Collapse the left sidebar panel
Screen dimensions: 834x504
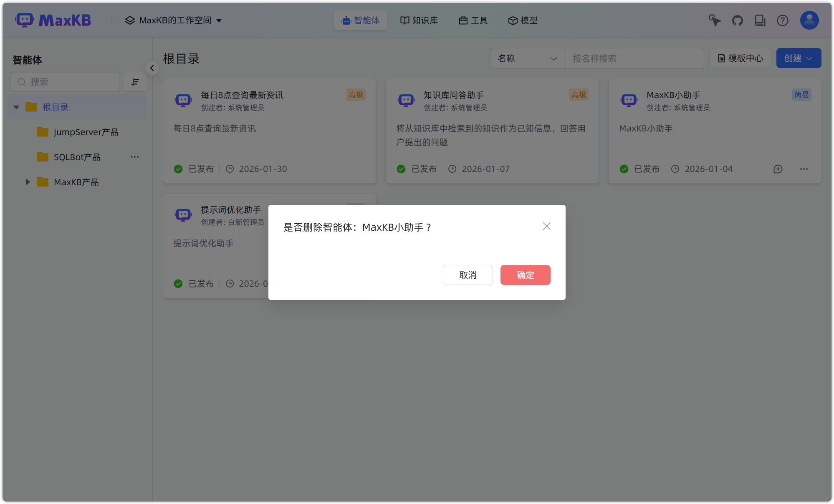coord(152,68)
